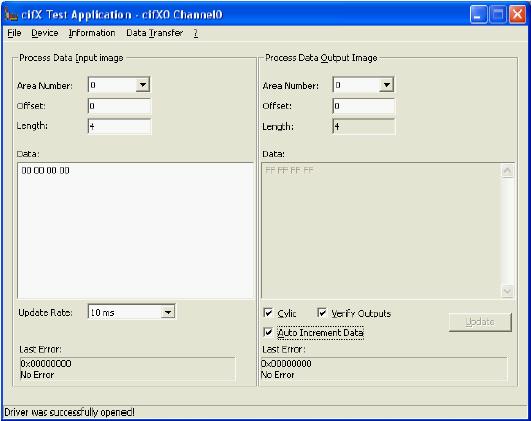The image size is (531, 421).
Task: Expand output image Area Number dropdown
Action: click(x=387, y=85)
